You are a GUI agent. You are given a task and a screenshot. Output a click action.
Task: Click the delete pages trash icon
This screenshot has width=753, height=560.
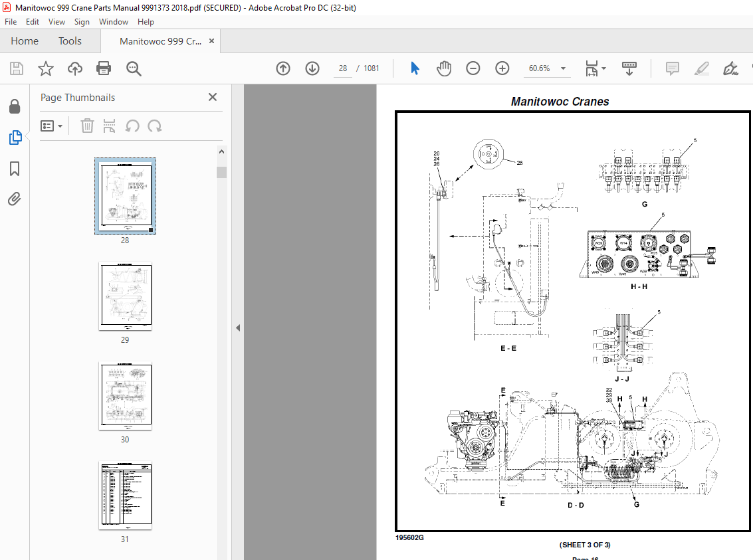click(87, 126)
